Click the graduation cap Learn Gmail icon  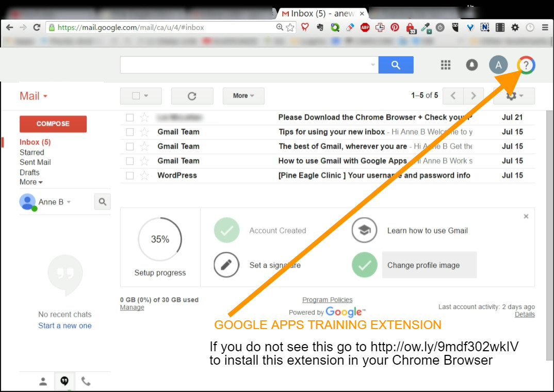point(364,230)
